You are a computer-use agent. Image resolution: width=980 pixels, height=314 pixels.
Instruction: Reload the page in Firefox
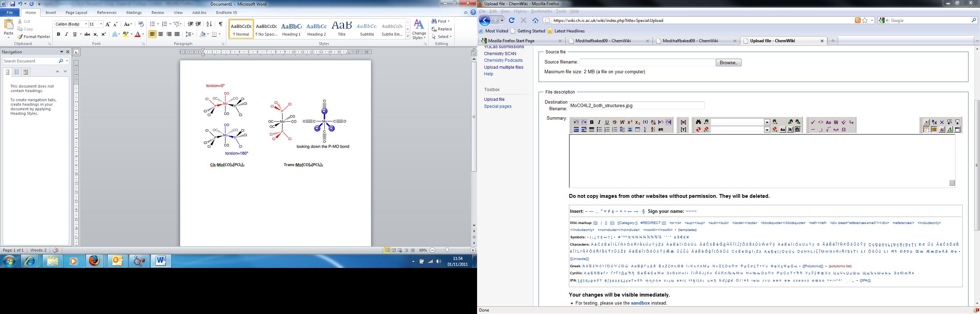point(512,21)
